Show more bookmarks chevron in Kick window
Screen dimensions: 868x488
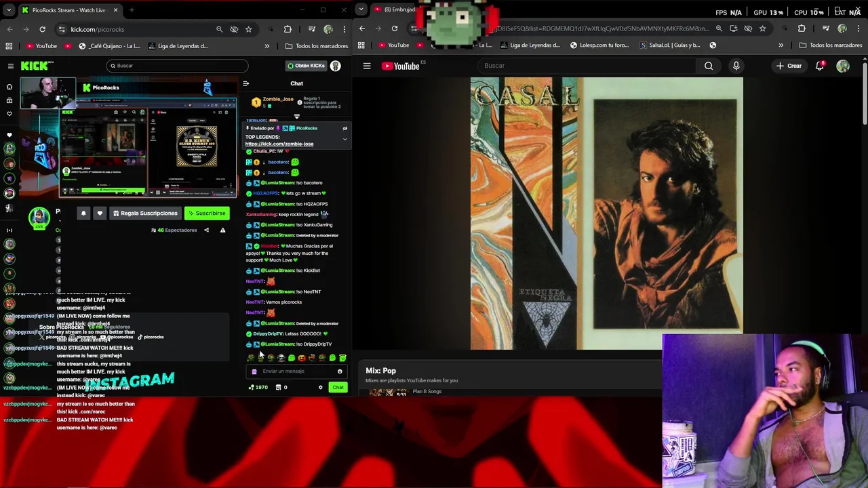click(267, 46)
